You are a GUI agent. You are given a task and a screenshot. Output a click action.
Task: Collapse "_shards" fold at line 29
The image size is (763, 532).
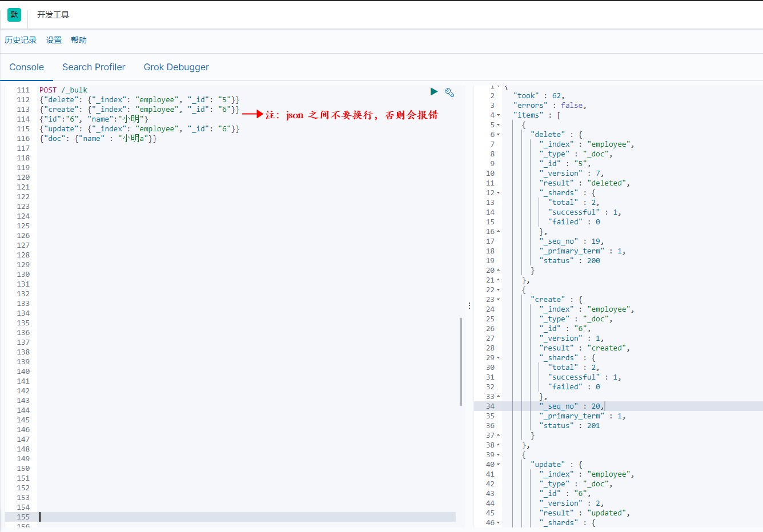point(498,358)
